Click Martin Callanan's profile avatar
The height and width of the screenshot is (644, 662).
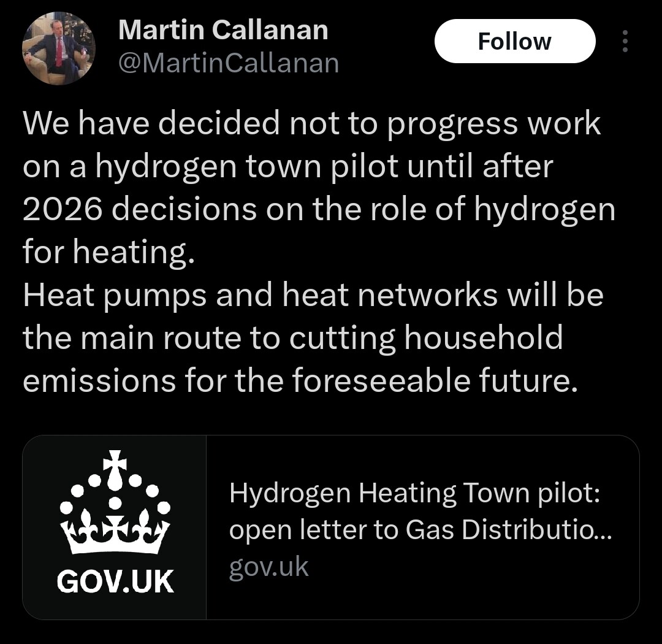[59, 48]
